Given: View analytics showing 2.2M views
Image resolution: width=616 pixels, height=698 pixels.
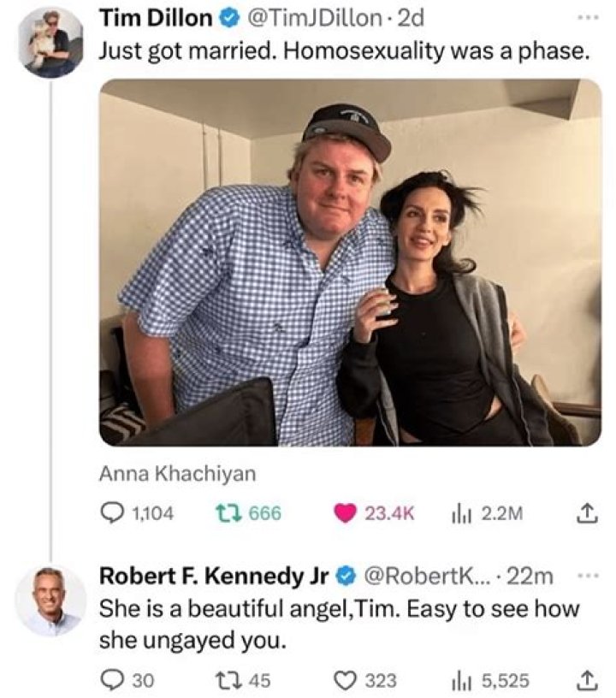Looking at the screenshot, I should [x=460, y=513].
